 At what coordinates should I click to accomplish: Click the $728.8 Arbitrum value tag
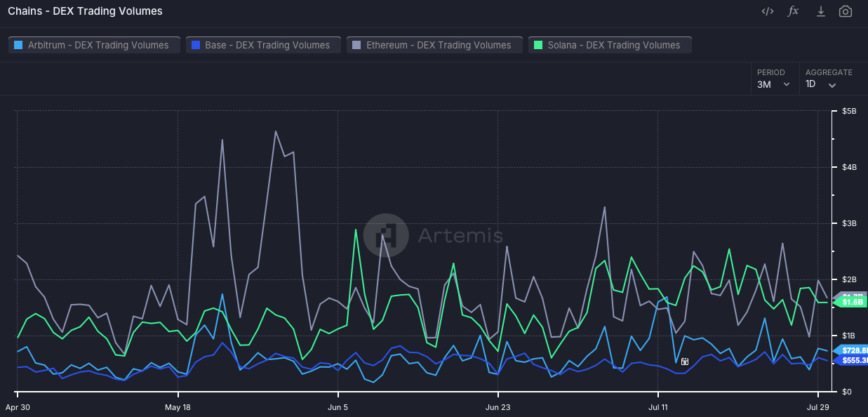850,350
